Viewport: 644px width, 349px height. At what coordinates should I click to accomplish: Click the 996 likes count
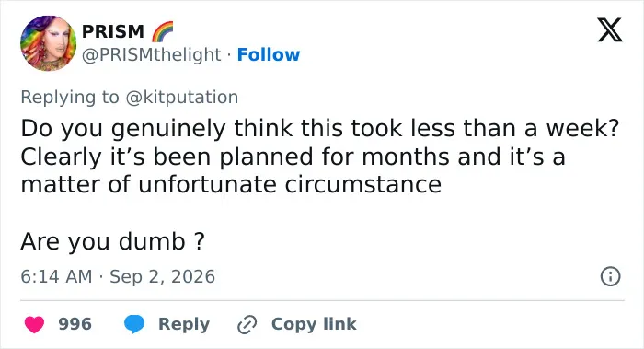(x=75, y=324)
